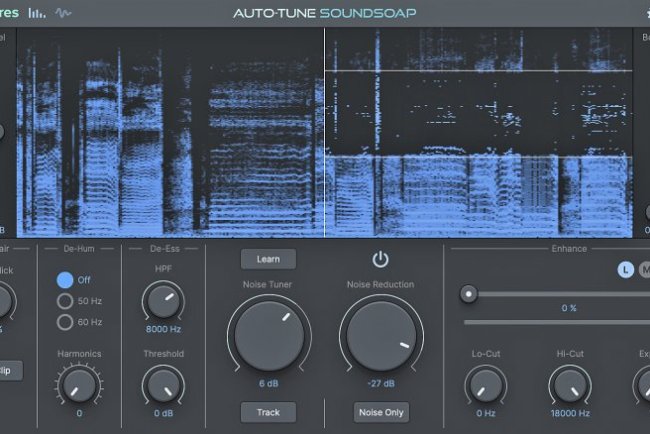Open the spectrum bars view icon
Viewport: 650px width, 434px height.
37,13
